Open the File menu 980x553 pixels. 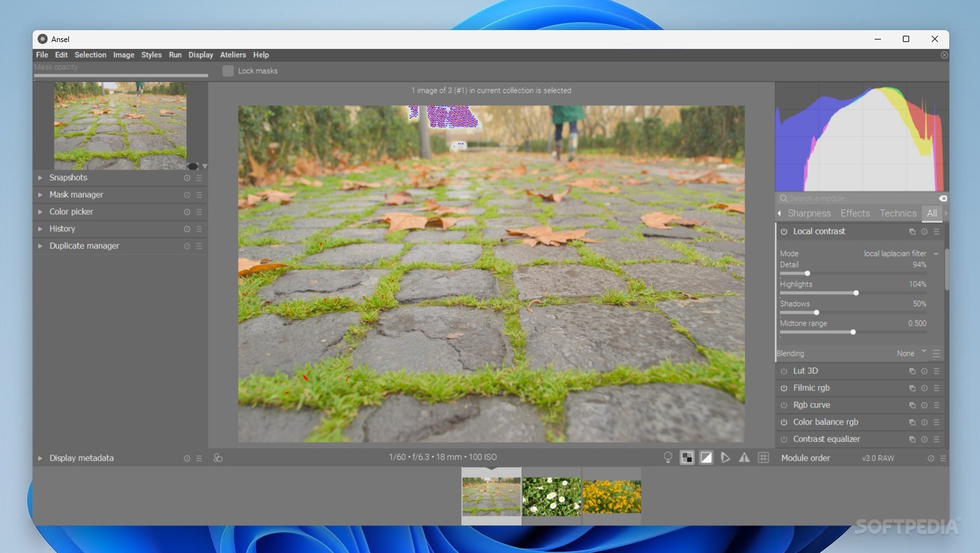[42, 55]
